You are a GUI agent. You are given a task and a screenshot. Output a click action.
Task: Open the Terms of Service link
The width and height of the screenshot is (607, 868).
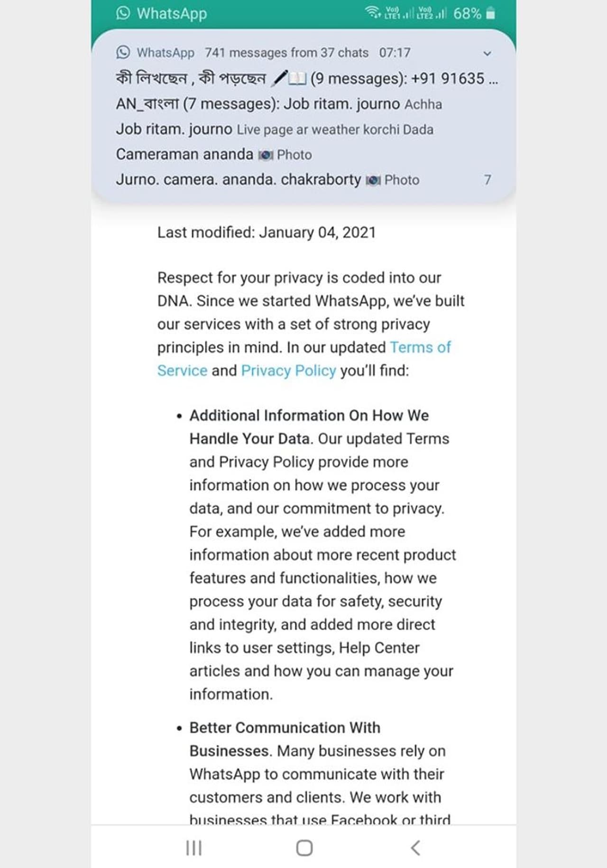click(x=420, y=347)
